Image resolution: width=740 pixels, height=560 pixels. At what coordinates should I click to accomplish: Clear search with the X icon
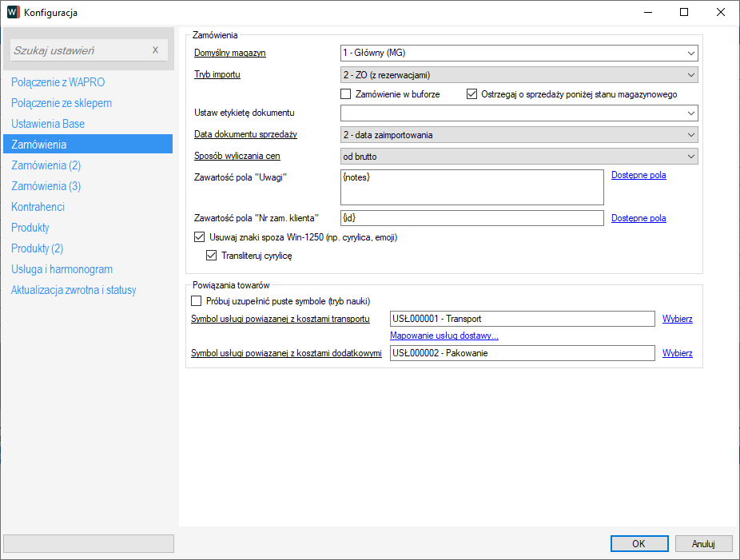(155, 50)
